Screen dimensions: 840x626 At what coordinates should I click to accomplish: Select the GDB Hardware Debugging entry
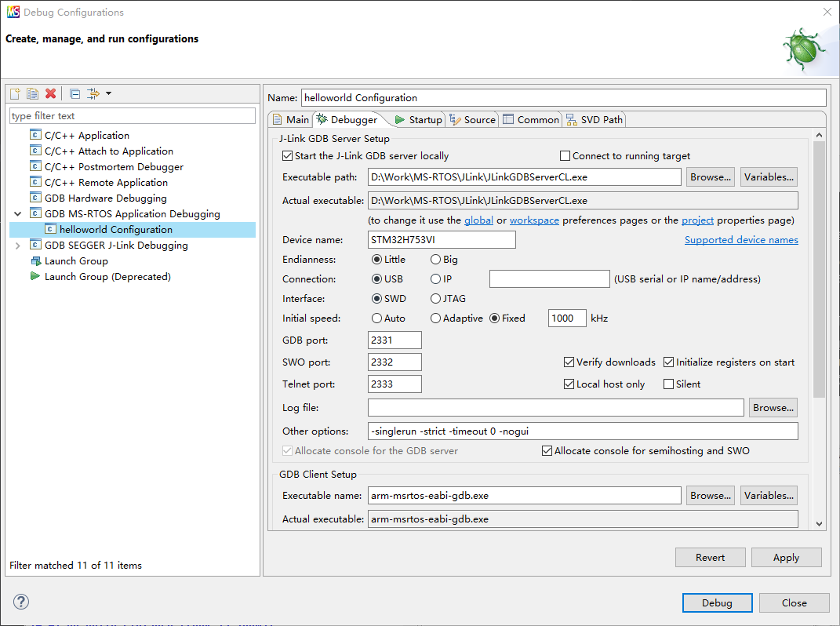(x=105, y=198)
